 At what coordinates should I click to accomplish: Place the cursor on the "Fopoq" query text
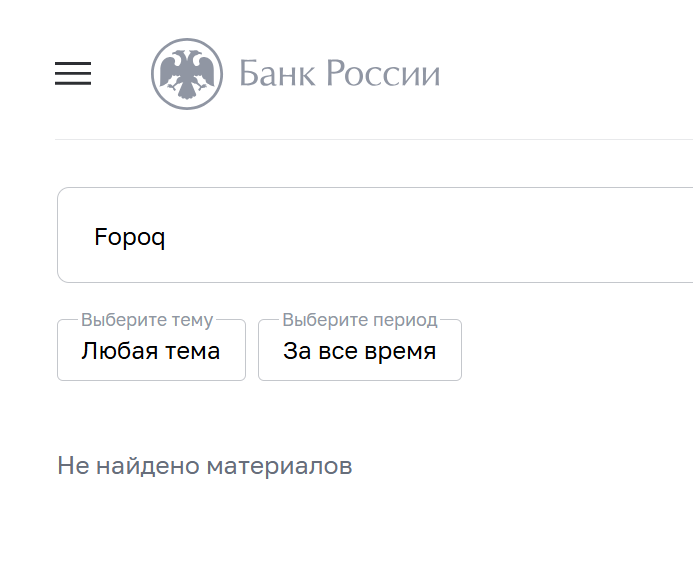point(129,237)
